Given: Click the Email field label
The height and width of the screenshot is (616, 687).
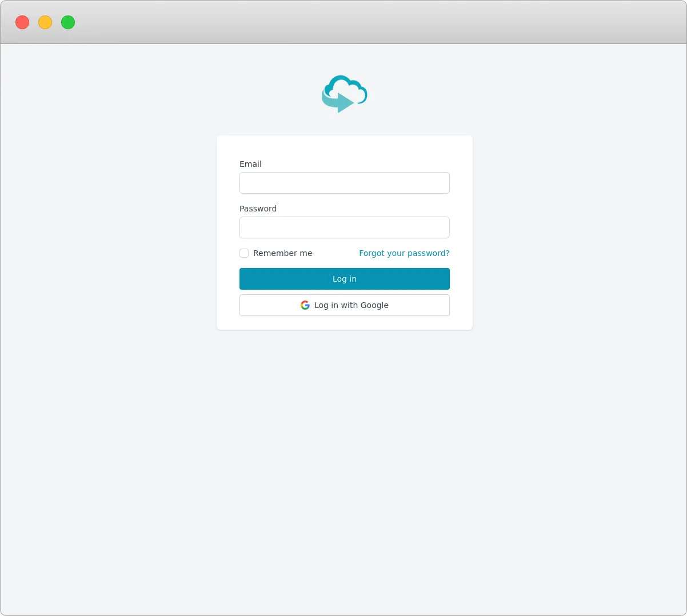Looking at the screenshot, I should pos(250,164).
